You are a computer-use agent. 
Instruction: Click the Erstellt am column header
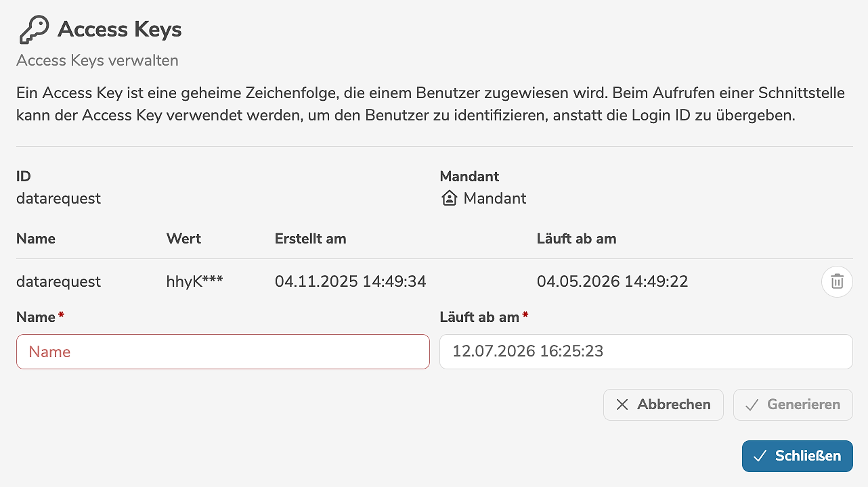click(x=310, y=238)
